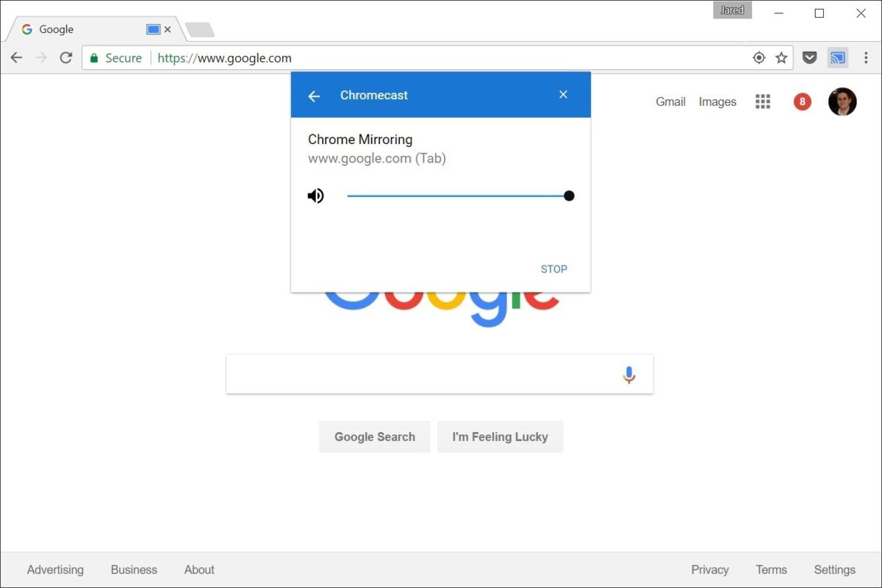Click the location target icon in address bar

[x=759, y=57]
